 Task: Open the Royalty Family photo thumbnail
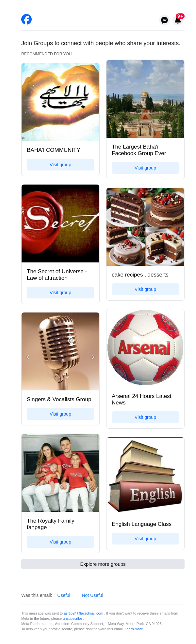click(60, 473)
